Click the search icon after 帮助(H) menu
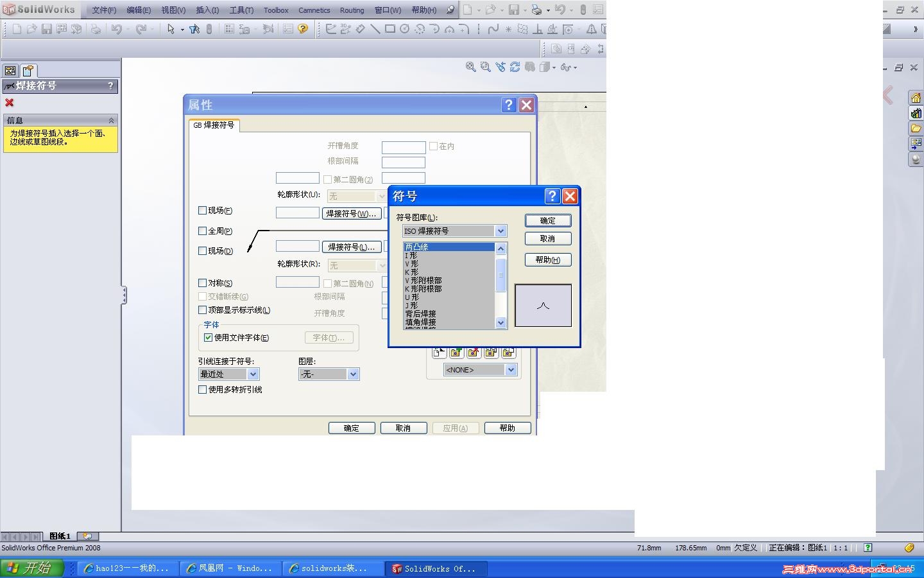Viewport: 924px width, 578px height. [450, 10]
